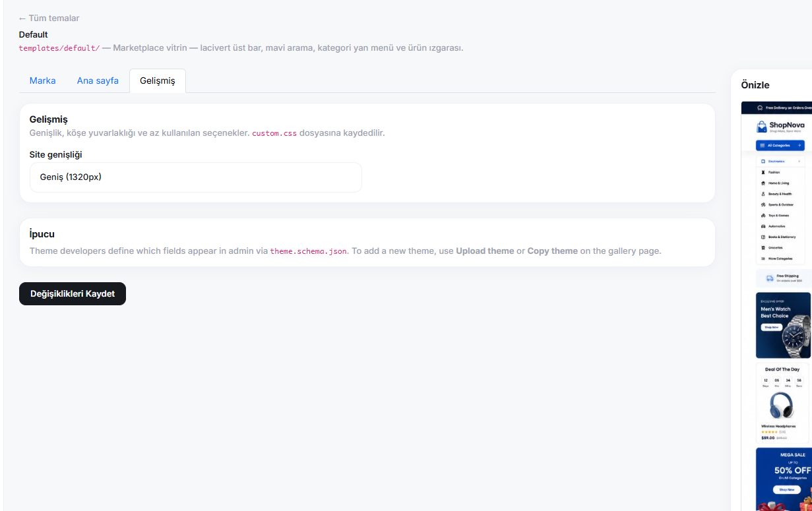Click Shop Now on Mega Sale banner
The image size is (812, 511).
[786, 490]
